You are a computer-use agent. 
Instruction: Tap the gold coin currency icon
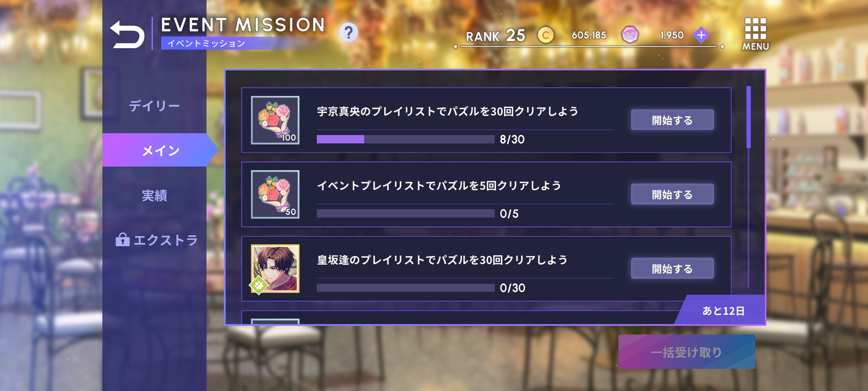[x=545, y=35]
